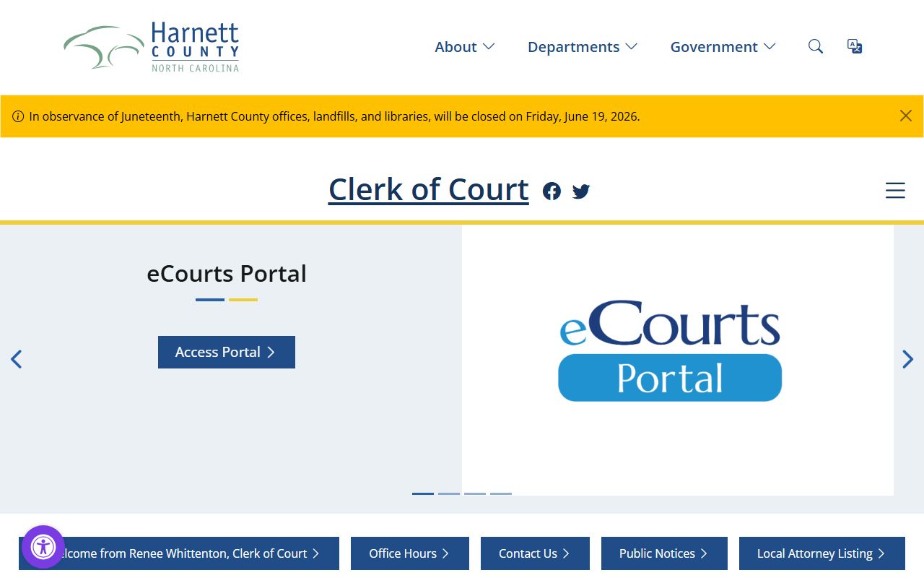The width and height of the screenshot is (924, 578).
Task: Open the Clerk of Court heading link
Action: 429,189
